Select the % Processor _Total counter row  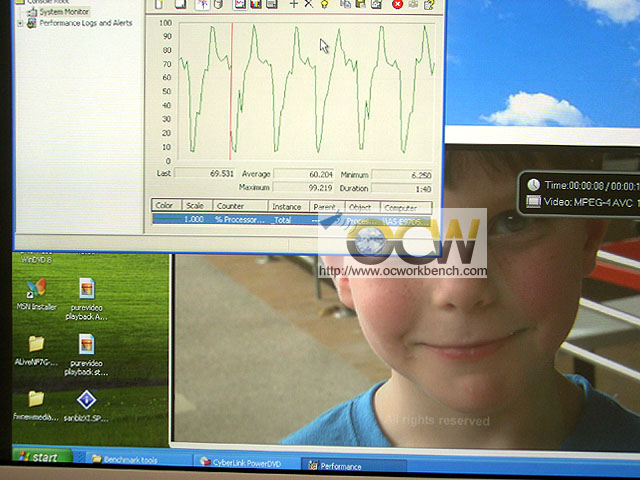pyautogui.click(x=291, y=220)
